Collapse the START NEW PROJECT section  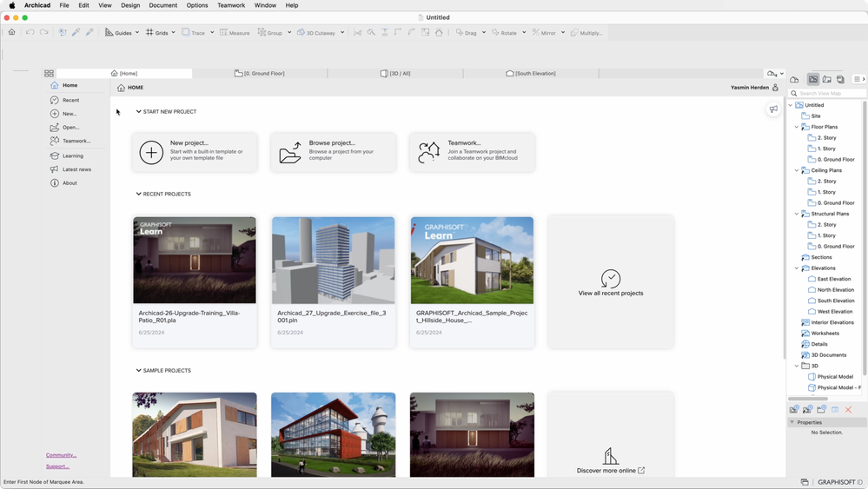[138, 111]
